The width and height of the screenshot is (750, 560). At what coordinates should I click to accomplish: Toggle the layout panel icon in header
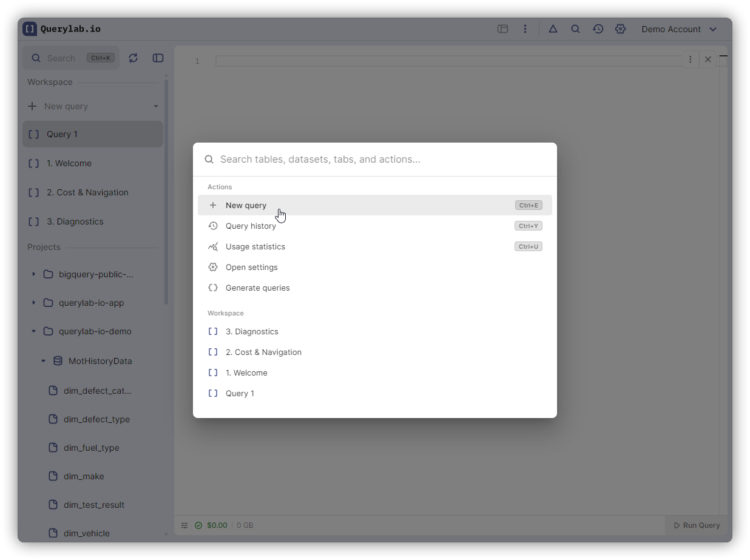(x=502, y=29)
